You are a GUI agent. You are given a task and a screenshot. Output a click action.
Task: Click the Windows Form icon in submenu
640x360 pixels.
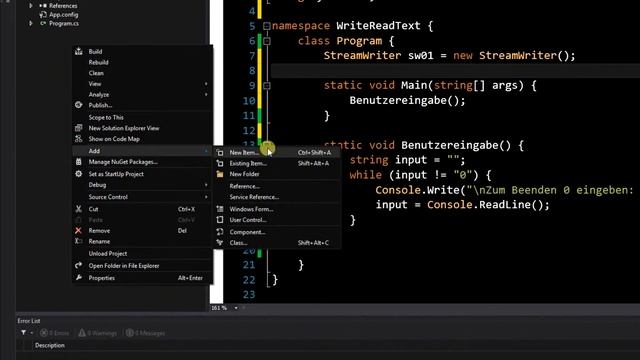click(220, 209)
